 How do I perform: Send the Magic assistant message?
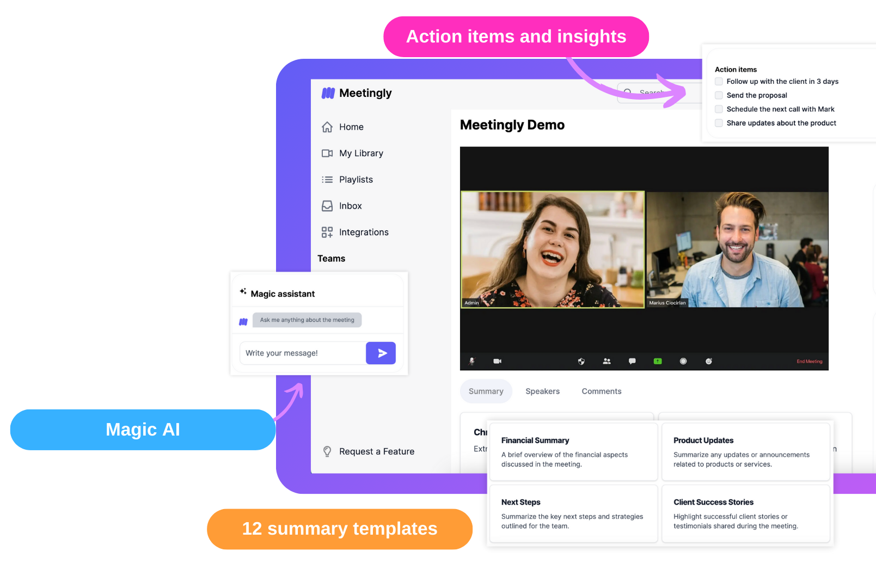point(381,353)
